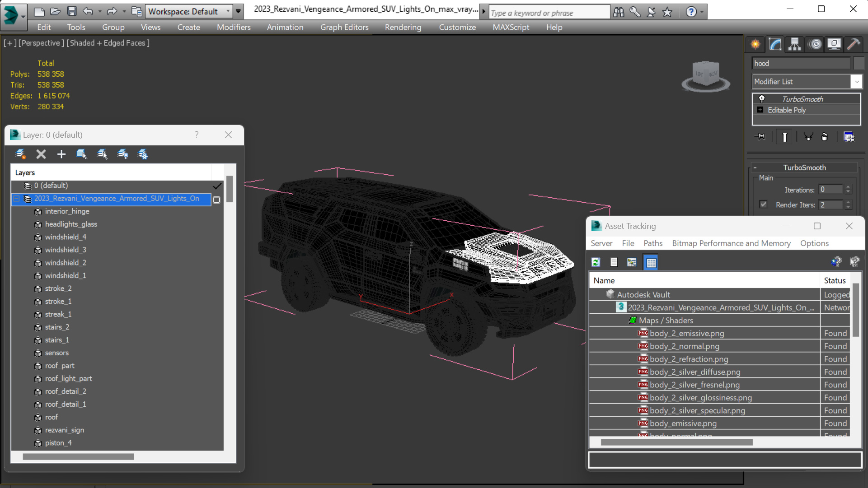Click the Status column header in Asset Tracking
The image size is (868, 488).
click(x=835, y=280)
